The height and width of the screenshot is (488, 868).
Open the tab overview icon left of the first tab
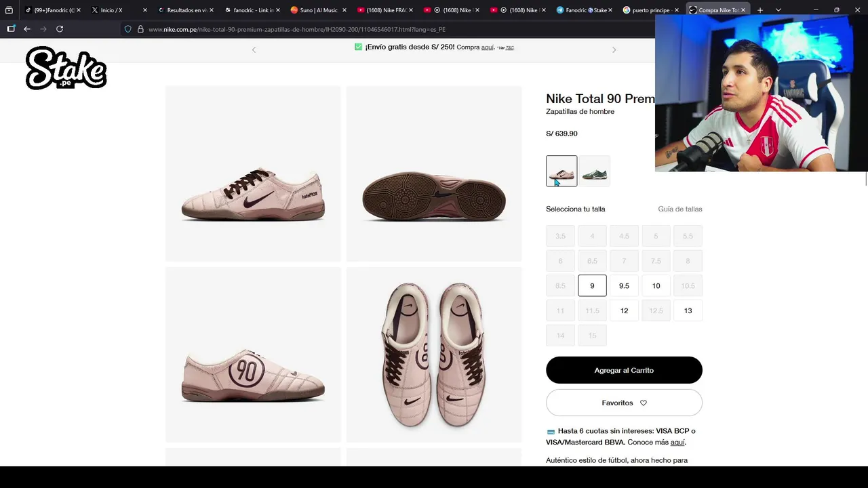tap(9, 10)
